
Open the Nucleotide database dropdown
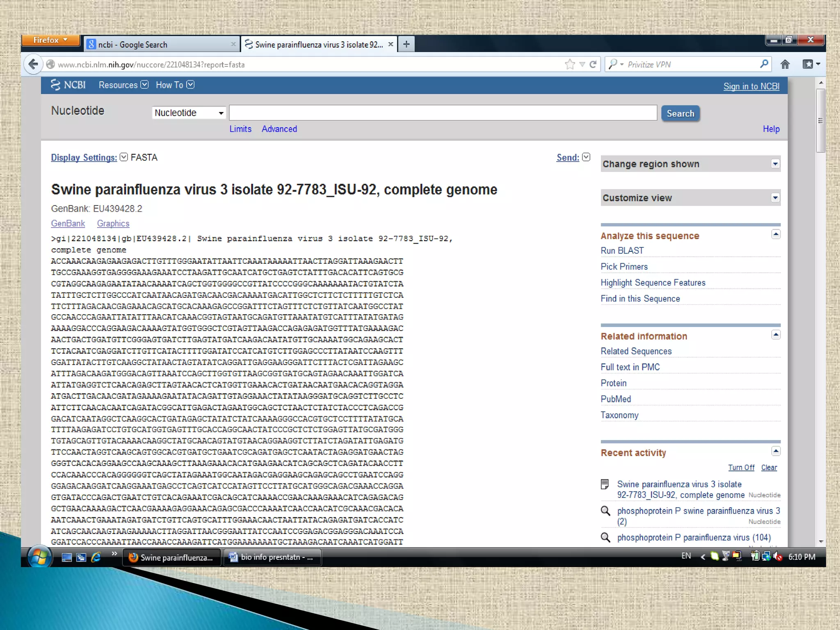click(189, 113)
